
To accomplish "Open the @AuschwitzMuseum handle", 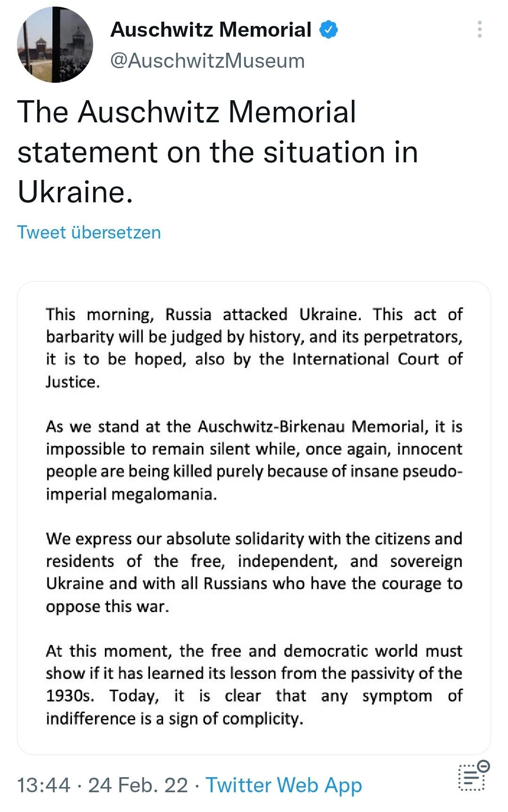I will click(x=207, y=59).
